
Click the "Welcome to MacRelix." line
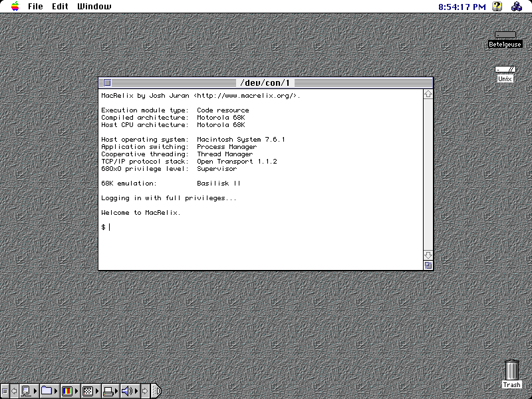point(141,213)
